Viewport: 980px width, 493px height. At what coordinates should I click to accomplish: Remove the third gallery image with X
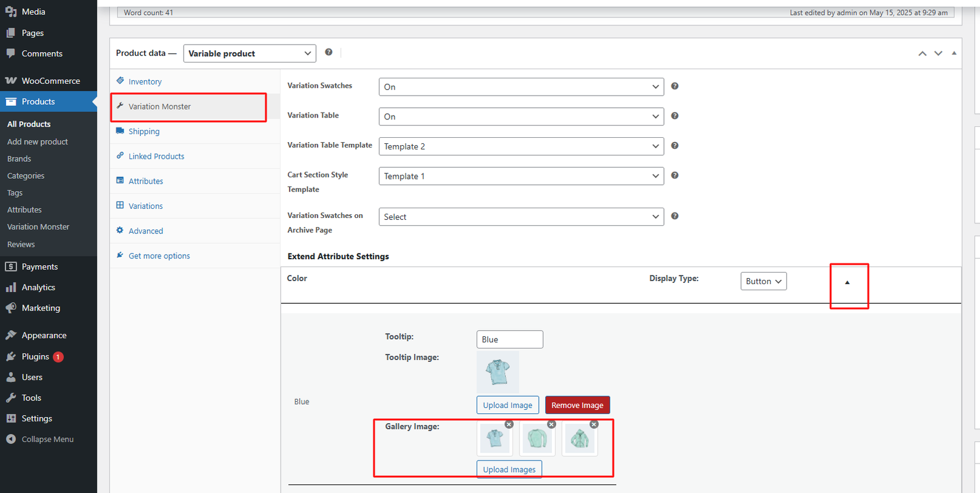pos(594,424)
